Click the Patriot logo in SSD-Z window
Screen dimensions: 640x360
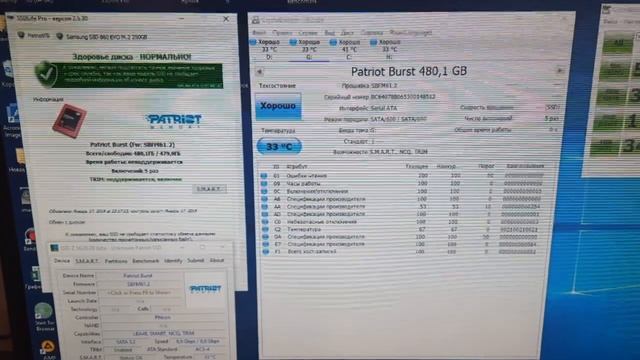coord(205,289)
